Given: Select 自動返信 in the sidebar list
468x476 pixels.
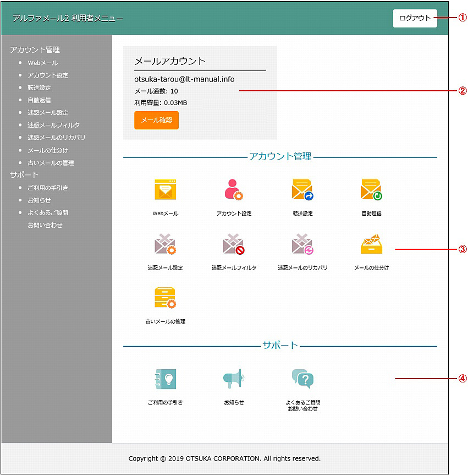Looking at the screenshot, I should tap(39, 100).
